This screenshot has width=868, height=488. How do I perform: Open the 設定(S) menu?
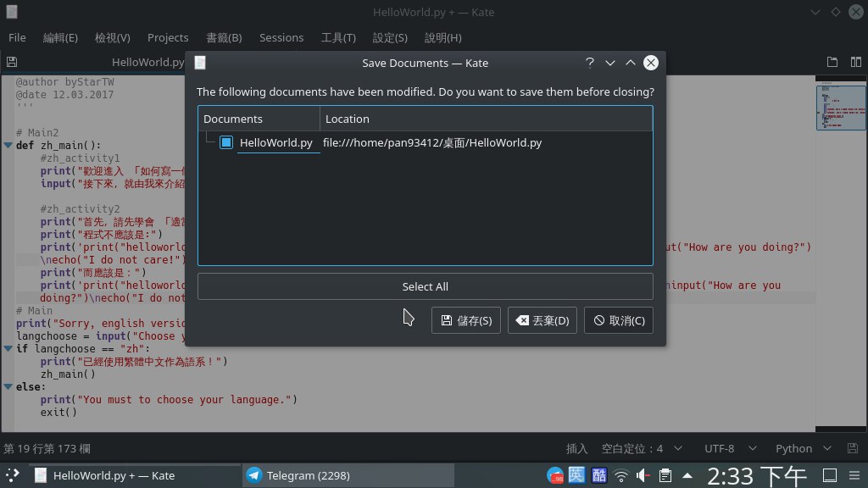click(x=390, y=37)
